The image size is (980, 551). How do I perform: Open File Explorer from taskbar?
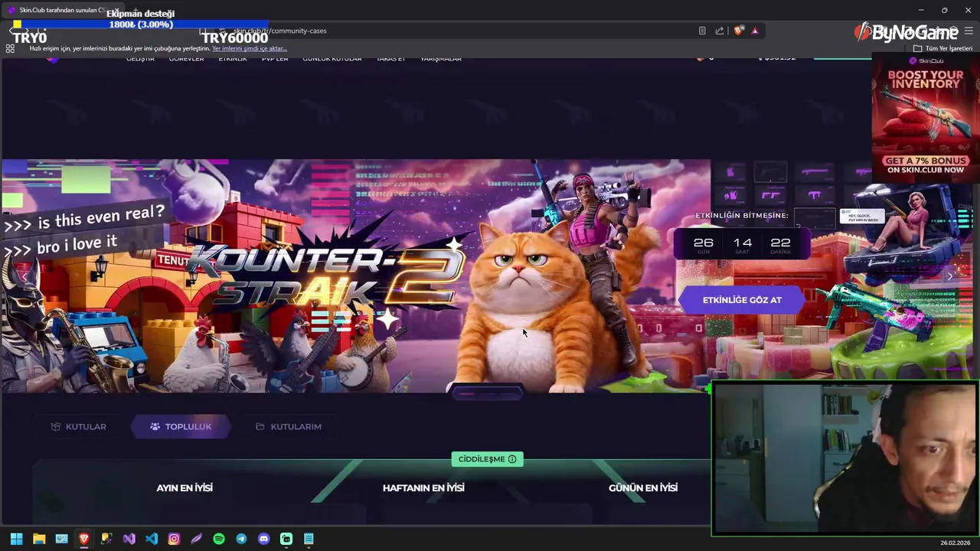[x=39, y=539]
